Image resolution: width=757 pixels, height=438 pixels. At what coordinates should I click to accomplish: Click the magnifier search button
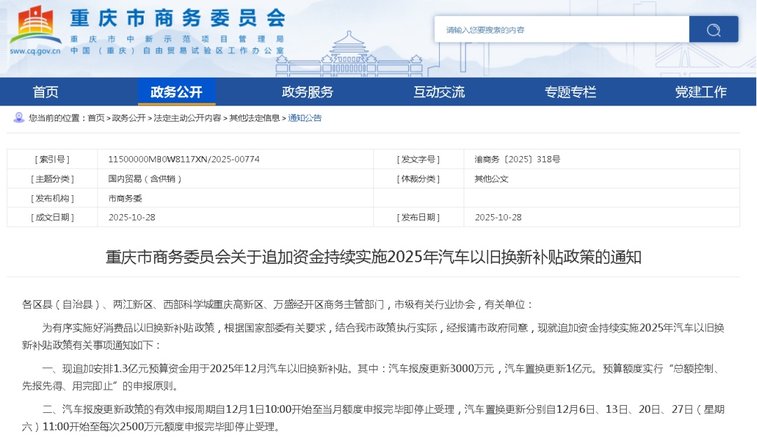pos(713,30)
